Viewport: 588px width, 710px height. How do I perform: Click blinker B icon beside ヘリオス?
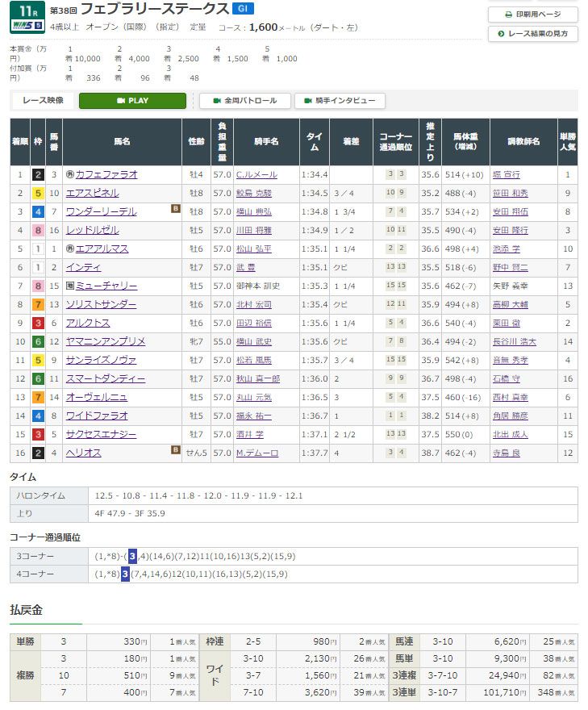[x=175, y=450]
